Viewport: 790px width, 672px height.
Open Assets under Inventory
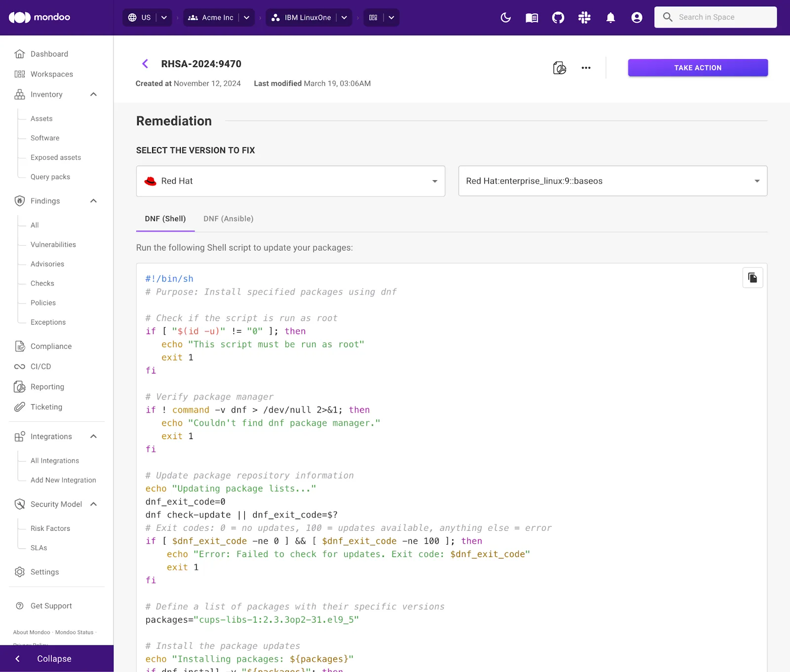click(41, 118)
